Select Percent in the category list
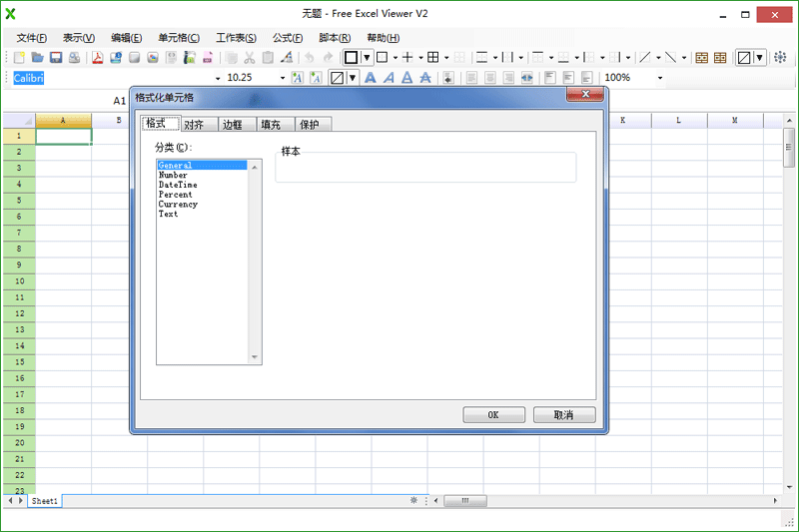This screenshot has width=799, height=532. [203, 195]
